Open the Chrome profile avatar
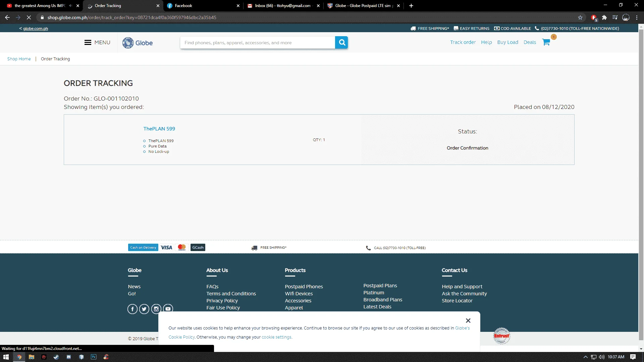The height and width of the screenshot is (362, 644). pyautogui.click(x=626, y=17)
